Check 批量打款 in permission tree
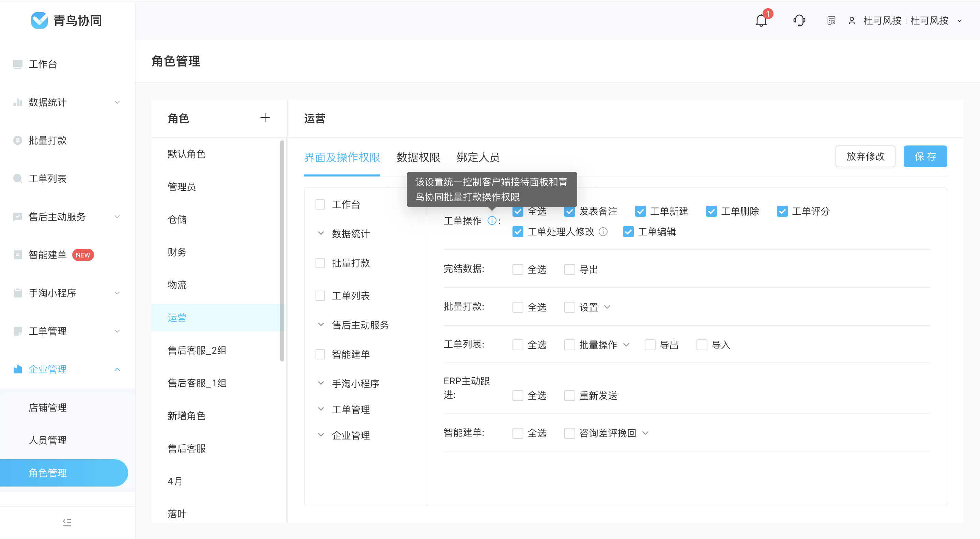Viewport: 980px width, 539px height. point(320,263)
